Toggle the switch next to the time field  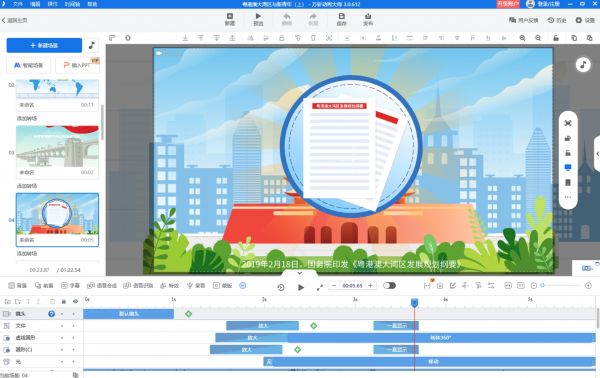coord(389,286)
